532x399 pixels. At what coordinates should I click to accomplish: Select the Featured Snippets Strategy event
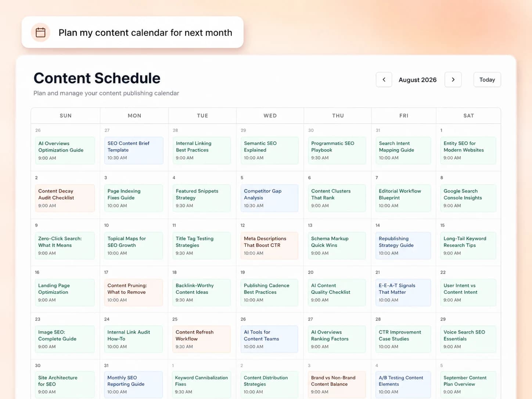pyautogui.click(x=202, y=198)
